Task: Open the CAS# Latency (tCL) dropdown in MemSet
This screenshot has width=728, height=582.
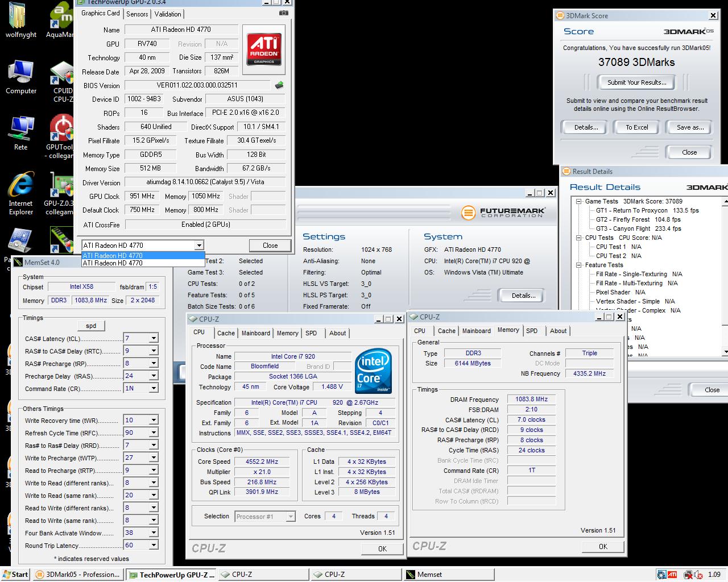Action: (153, 338)
